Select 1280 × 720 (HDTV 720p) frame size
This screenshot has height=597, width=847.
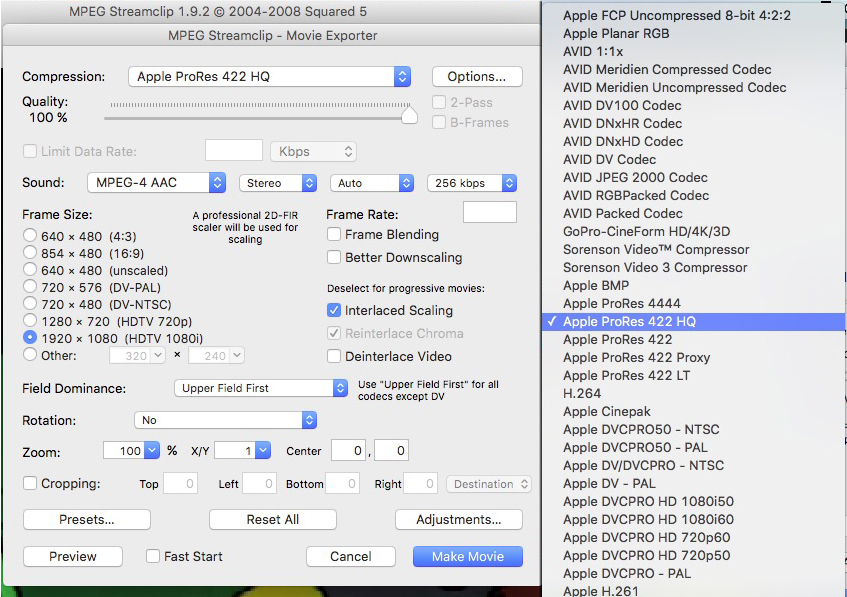[x=30, y=321]
